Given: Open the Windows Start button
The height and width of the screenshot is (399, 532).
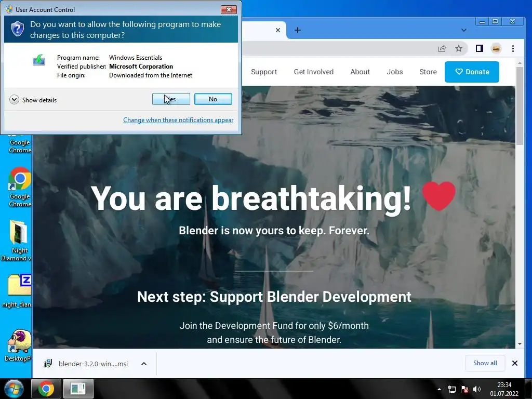Looking at the screenshot, I should (13, 389).
